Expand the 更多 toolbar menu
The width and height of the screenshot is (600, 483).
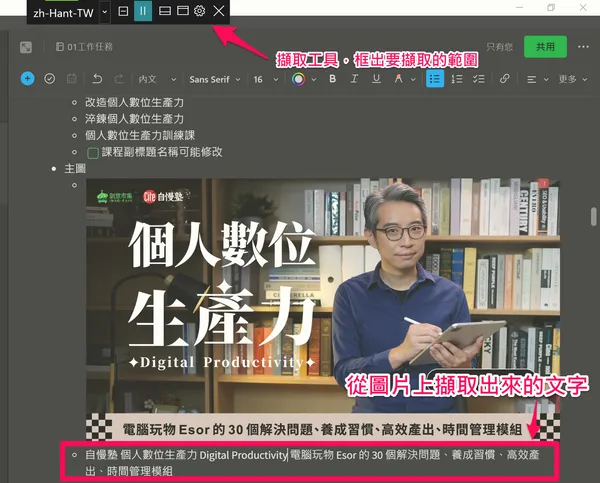[x=572, y=79]
